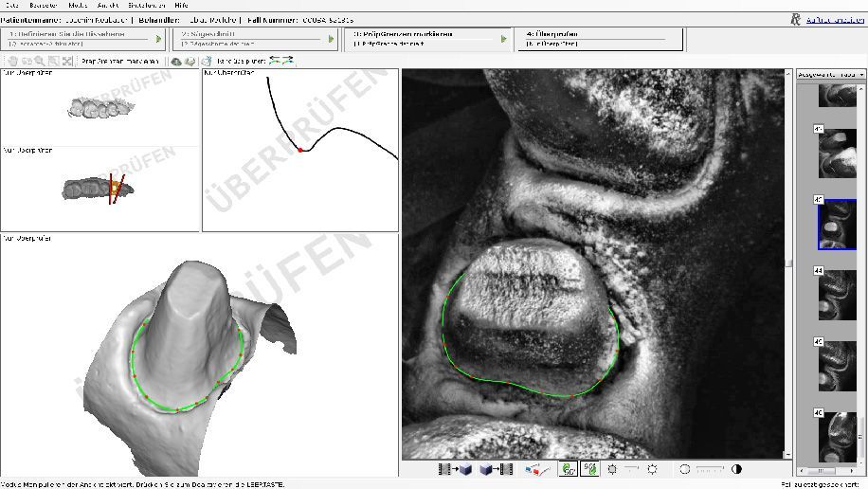Click the high contrast half-circle icon
The height and width of the screenshot is (489, 868).
pyautogui.click(x=736, y=470)
